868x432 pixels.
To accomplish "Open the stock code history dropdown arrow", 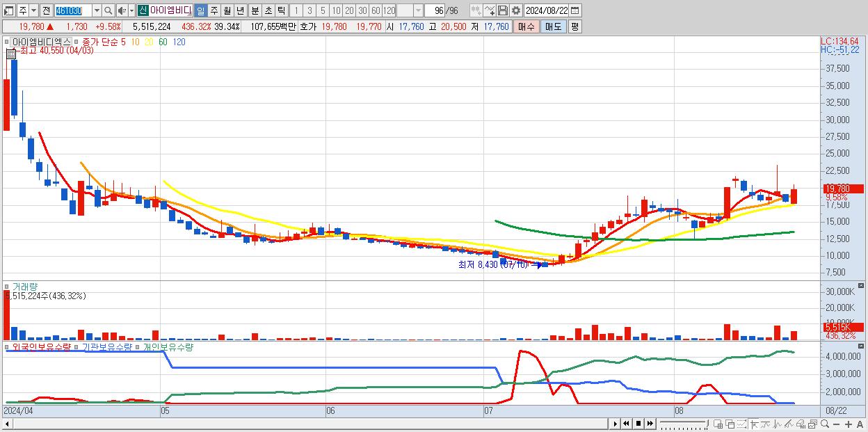I will (x=97, y=10).
